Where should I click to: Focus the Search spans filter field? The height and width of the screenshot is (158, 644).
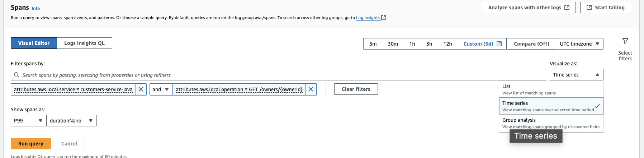point(280,75)
